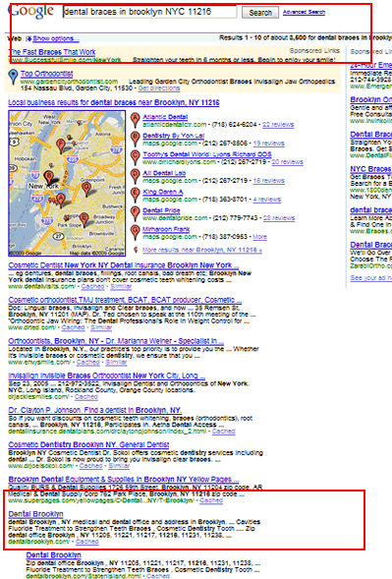Open the Mirharoon Frank listing

[166, 229]
